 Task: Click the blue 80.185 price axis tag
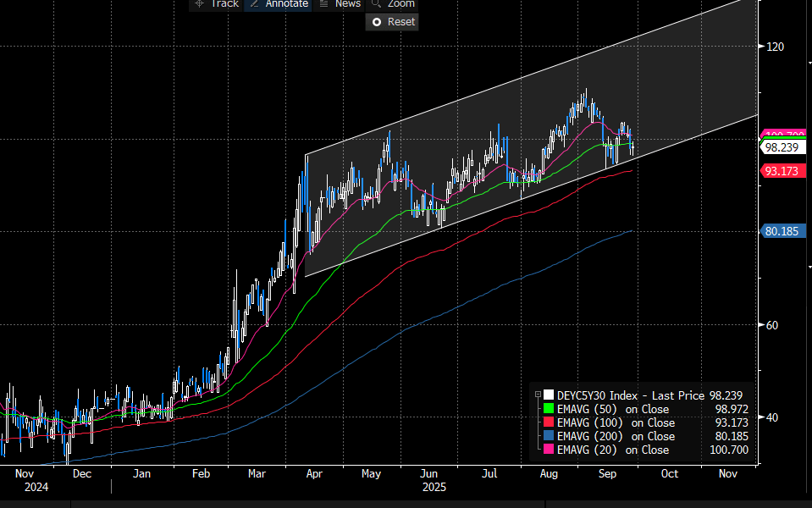(x=782, y=230)
